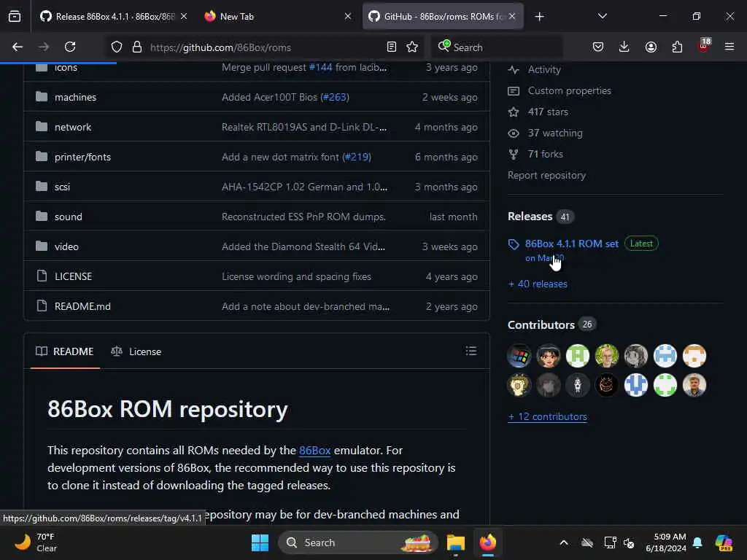Image resolution: width=747 pixels, height=560 pixels.
Task: Open the Extensions puzzle icon
Action: [x=677, y=47]
